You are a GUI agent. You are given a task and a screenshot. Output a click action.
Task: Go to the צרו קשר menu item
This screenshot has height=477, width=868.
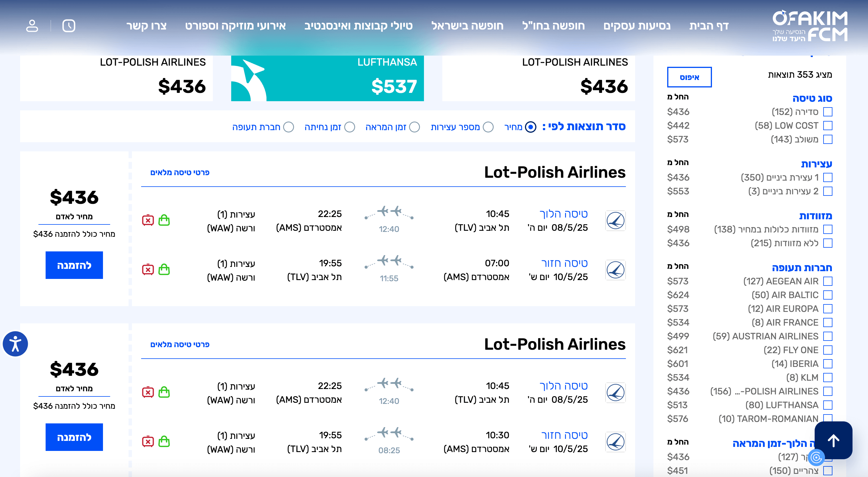point(146,26)
